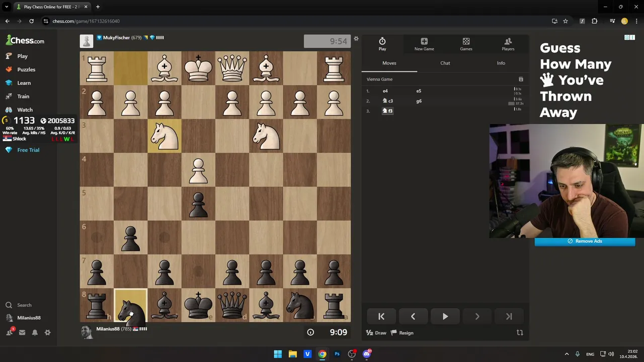This screenshot has height=362, width=644.
Task: Select move g6 in the move list
Action: [419, 101]
